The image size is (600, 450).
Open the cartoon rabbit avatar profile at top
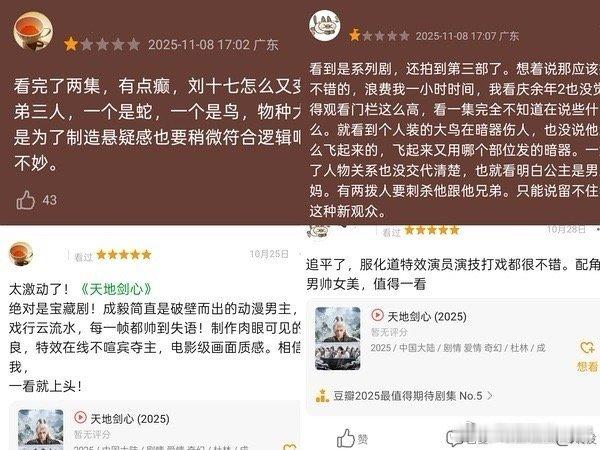(x=324, y=26)
